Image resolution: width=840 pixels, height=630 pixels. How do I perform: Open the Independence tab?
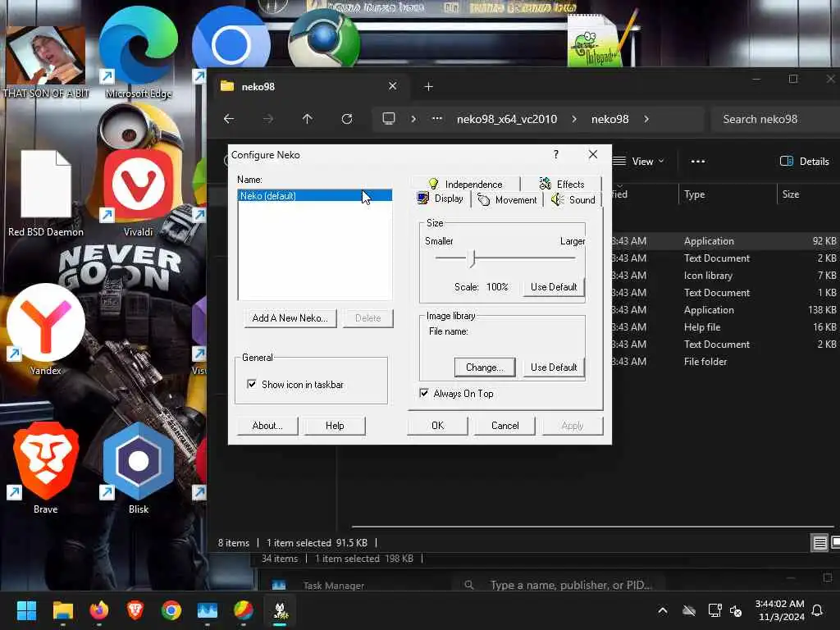click(465, 184)
